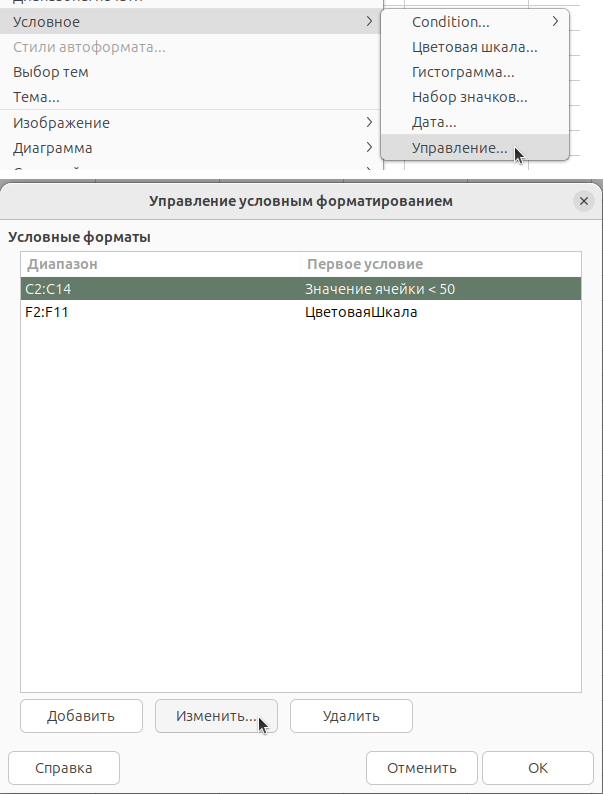Click the arrow next to Condition...
Viewport: 603px width, 794px height.
tap(555, 21)
